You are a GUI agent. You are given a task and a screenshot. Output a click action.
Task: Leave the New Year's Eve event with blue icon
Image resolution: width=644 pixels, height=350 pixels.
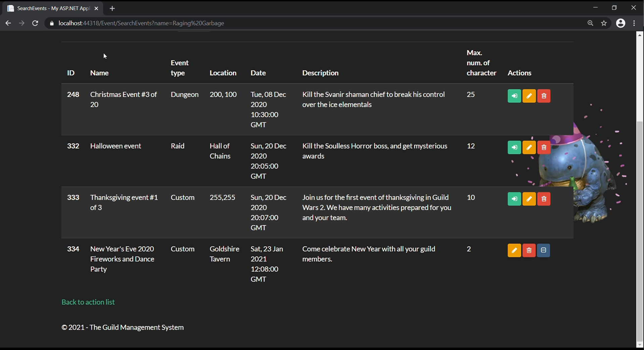point(543,251)
